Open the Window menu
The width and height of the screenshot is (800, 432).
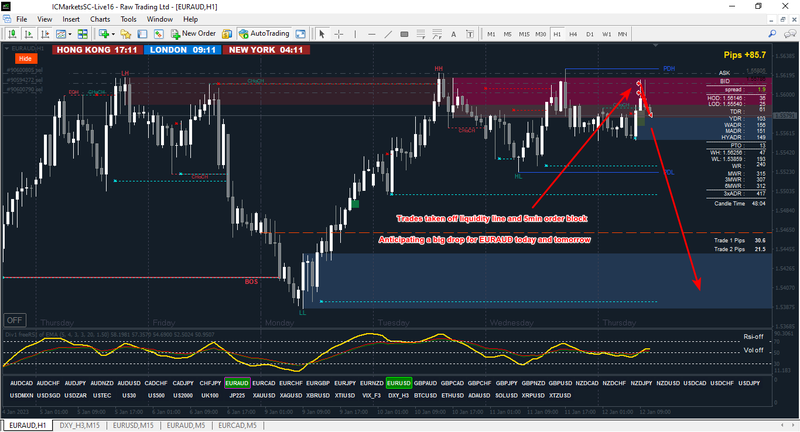coord(160,19)
